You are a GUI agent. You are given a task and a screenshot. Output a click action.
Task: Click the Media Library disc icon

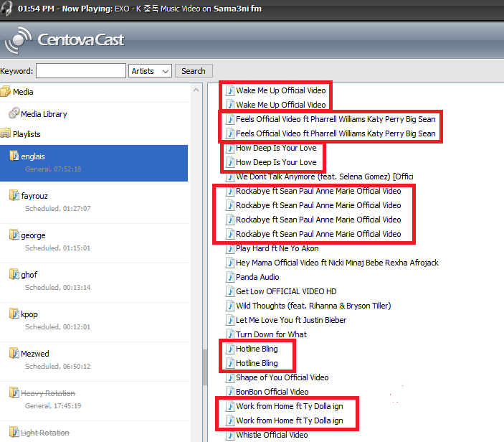(14, 113)
